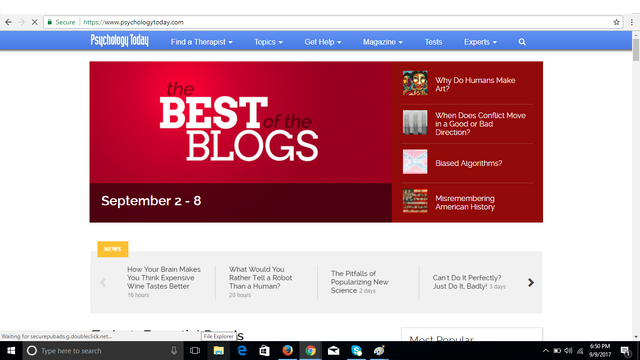Click the Misremembering American History thumbnail
Image resolution: width=640 pixels, height=360 pixels.
click(x=415, y=201)
